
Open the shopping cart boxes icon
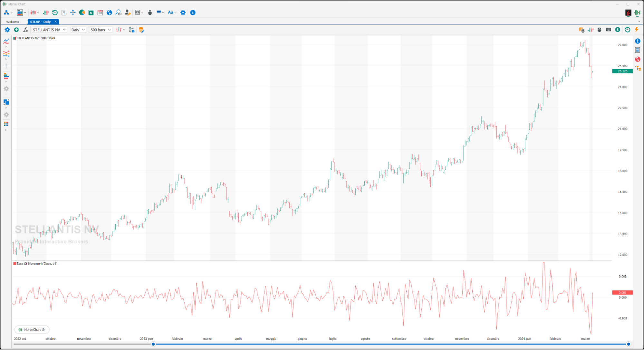pos(581,30)
